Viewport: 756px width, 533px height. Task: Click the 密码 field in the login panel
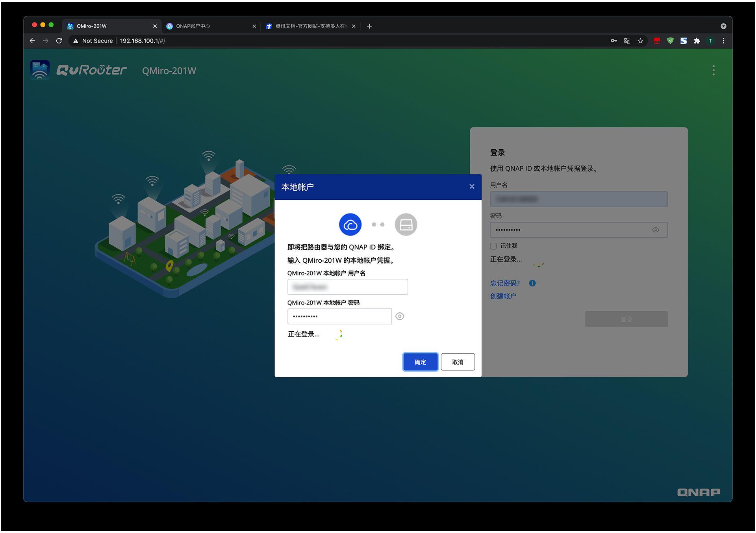(578, 230)
